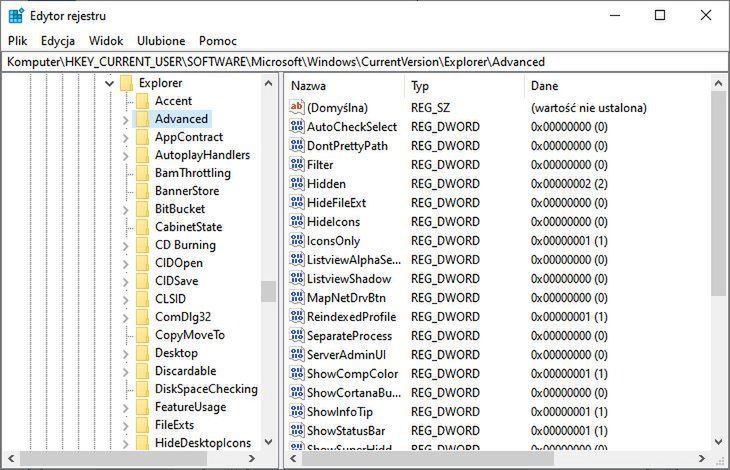Select the binary icon of the Filter value
This screenshot has height=470, width=730.
pyautogui.click(x=297, y=165)
